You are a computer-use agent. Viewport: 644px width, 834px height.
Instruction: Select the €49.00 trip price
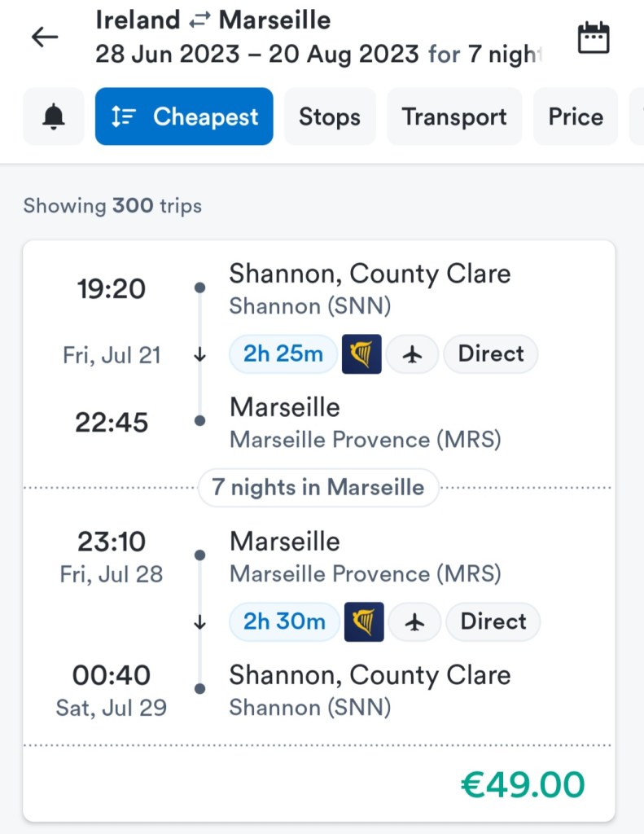point(523,784)
